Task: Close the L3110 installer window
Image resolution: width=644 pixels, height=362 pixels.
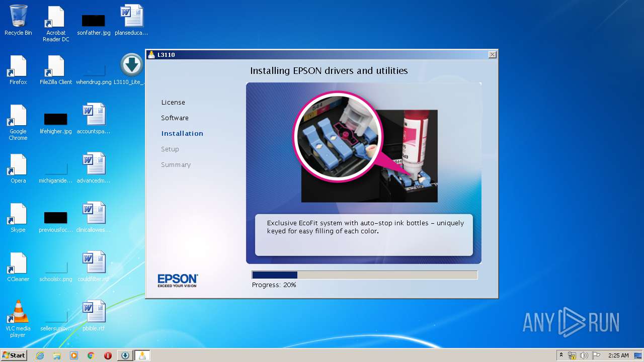Action: (x=492, y=54)
